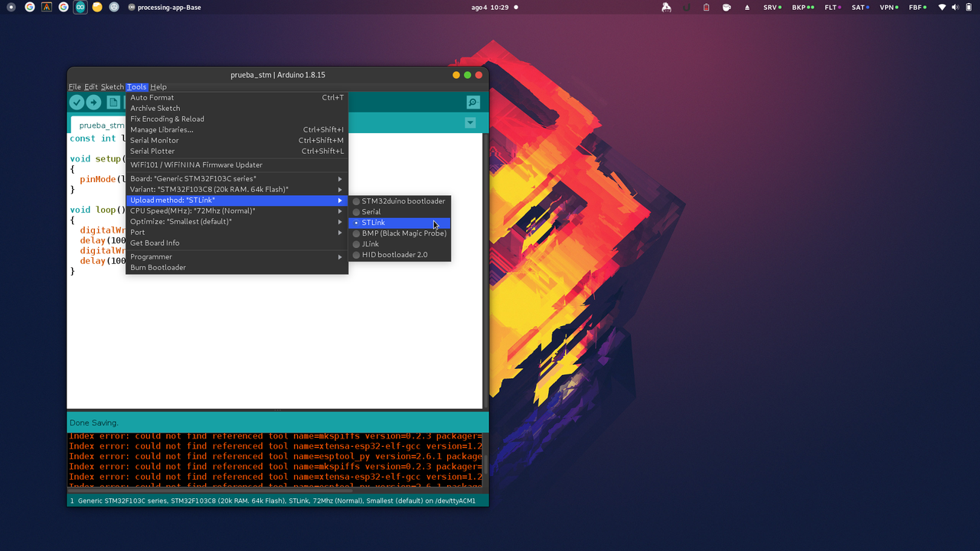
Task: Open the Arduino icon in top panel
Action: pos(80,7)
